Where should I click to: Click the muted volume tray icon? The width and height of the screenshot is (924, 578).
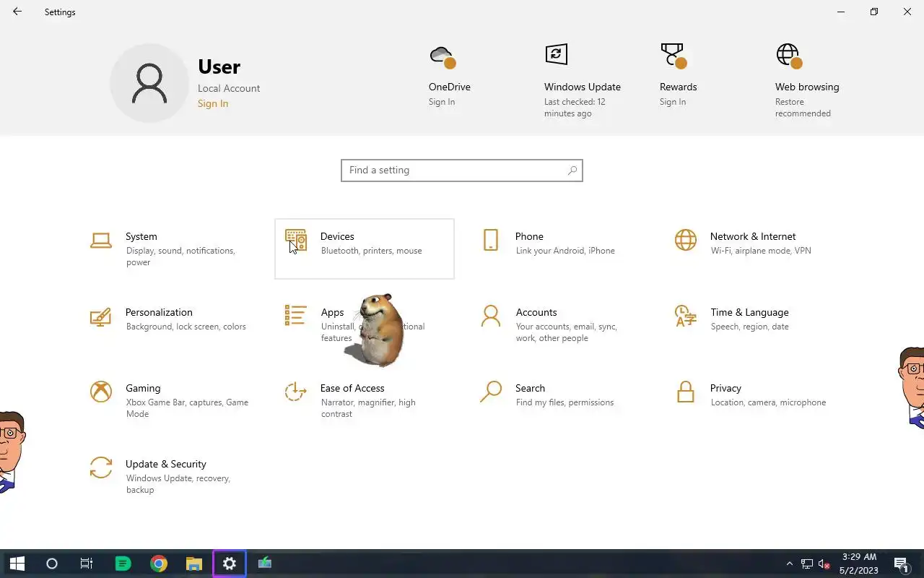point(824,564)
